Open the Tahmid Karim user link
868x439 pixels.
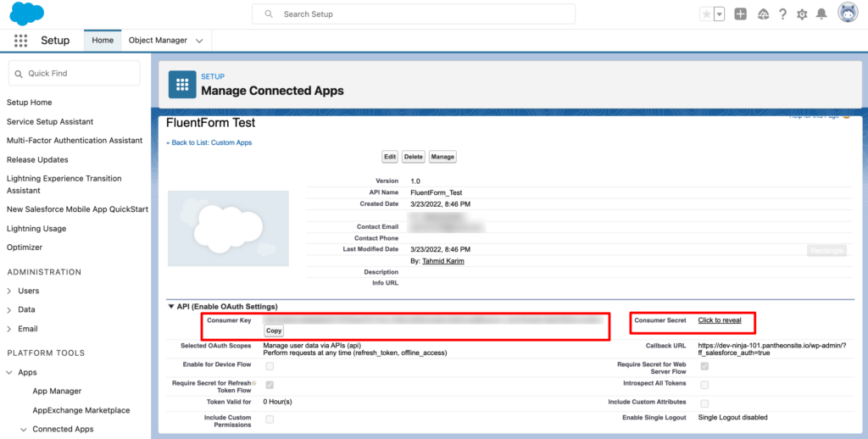click(442, 261)
